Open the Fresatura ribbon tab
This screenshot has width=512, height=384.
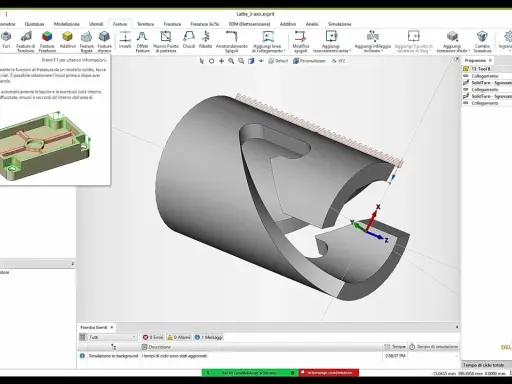(x=172, y=24)
